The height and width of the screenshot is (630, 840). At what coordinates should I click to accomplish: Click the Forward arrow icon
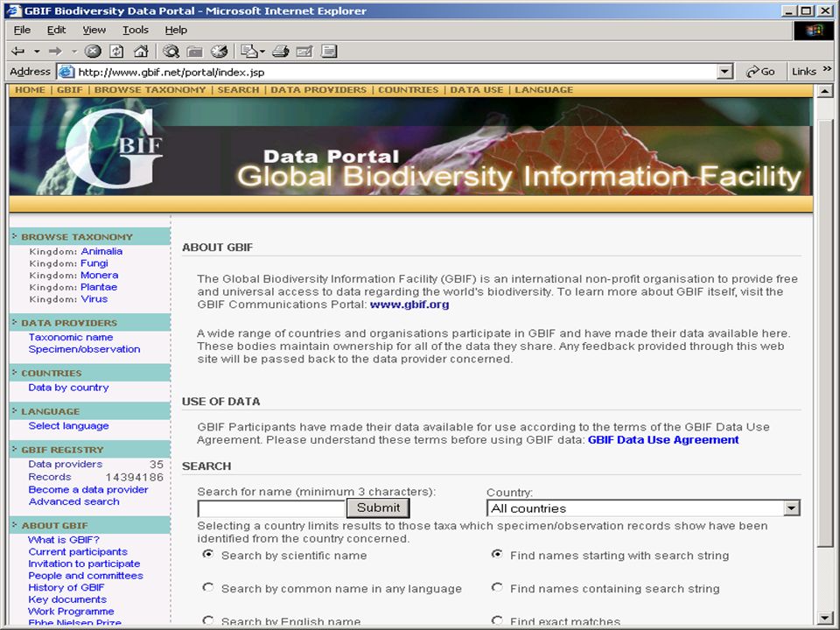[55, 52]
